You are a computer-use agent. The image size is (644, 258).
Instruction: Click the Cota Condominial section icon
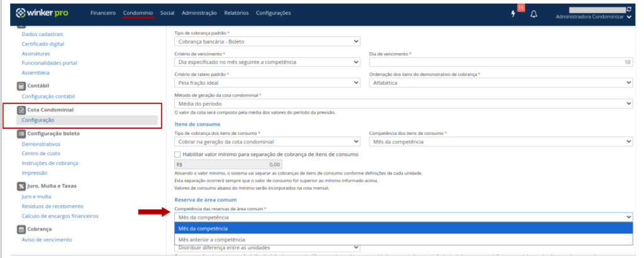21,110
